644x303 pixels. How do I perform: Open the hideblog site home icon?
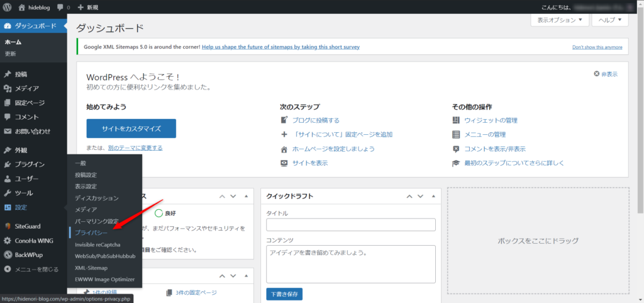pyautogui.click(x=22, y=7)
